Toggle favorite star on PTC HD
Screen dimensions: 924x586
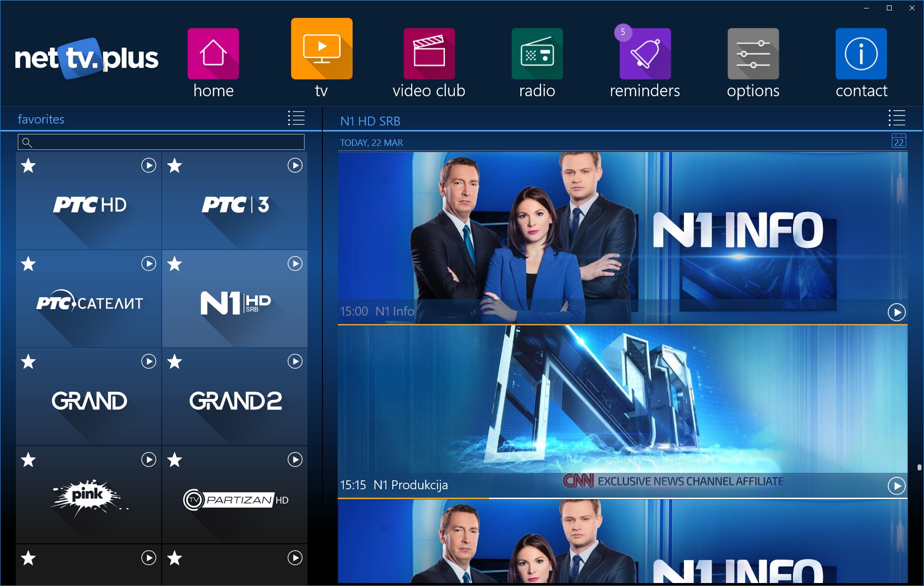[28, 165]
